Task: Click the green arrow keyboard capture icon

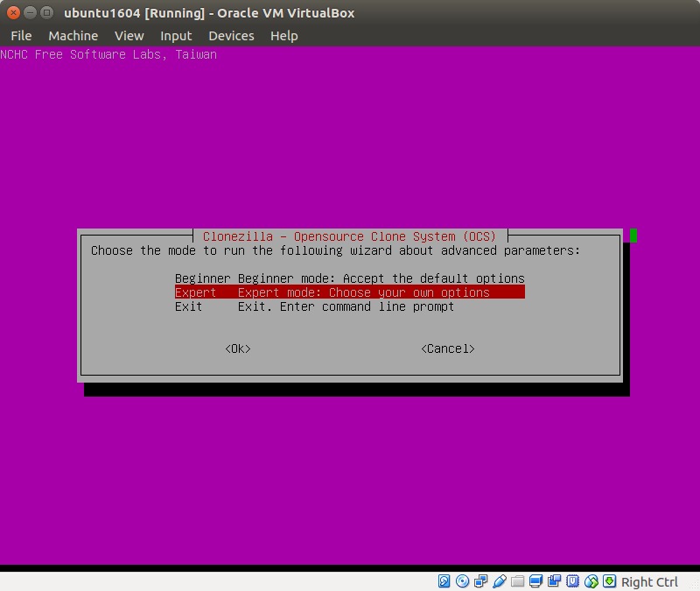Action: click(610, 581)
